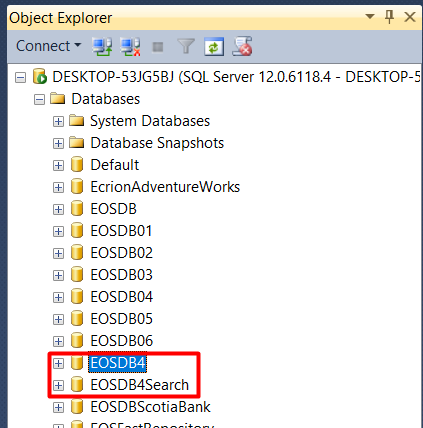The image size is (423, 428).
Task: Click the Disconnect server icon
Action: point(130,46)
